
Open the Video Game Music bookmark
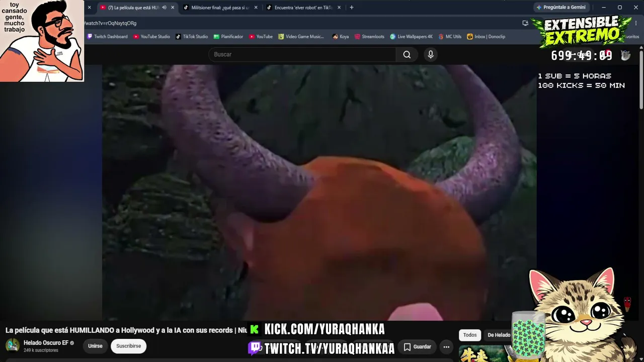(x=301, y=37)
